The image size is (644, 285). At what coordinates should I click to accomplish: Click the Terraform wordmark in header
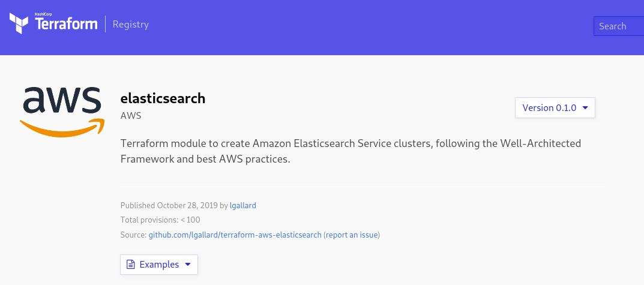click(x=66, y=23)
